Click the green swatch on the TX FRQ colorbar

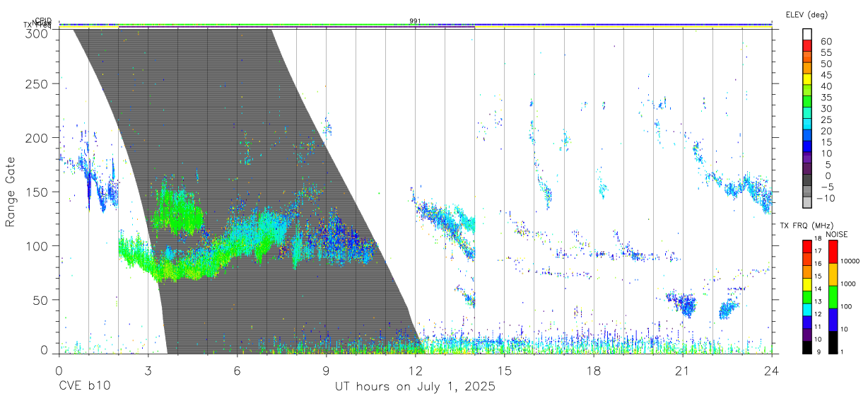[x=807, y=298]
